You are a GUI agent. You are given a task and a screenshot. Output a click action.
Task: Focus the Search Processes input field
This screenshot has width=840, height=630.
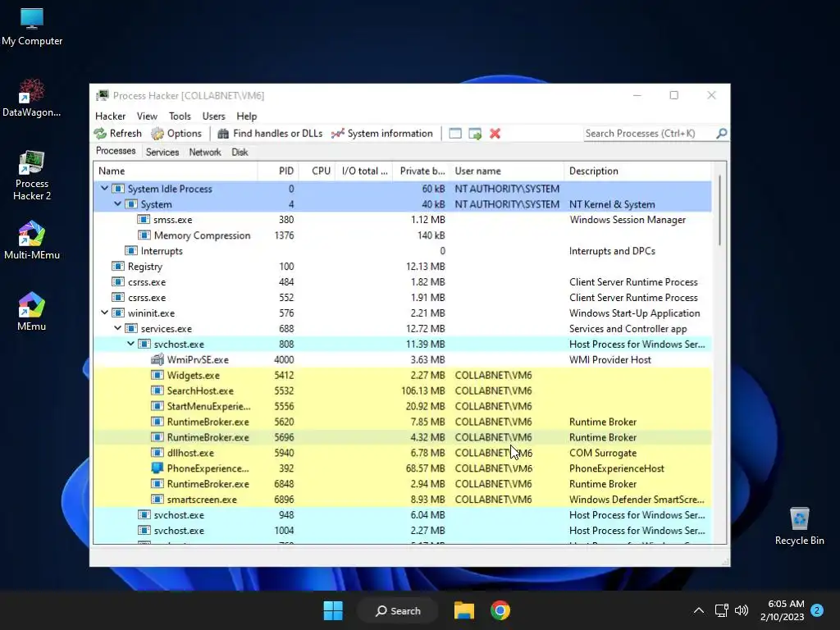(649, 134)
